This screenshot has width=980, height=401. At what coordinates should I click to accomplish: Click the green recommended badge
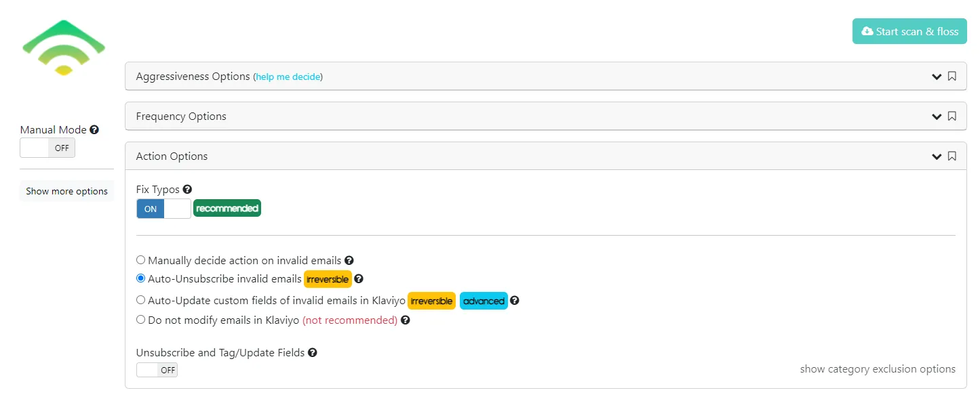[227, 209]
